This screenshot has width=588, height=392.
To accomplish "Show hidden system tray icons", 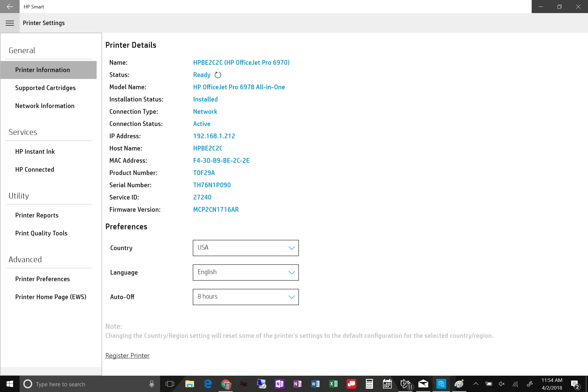I will coord(476,384).
